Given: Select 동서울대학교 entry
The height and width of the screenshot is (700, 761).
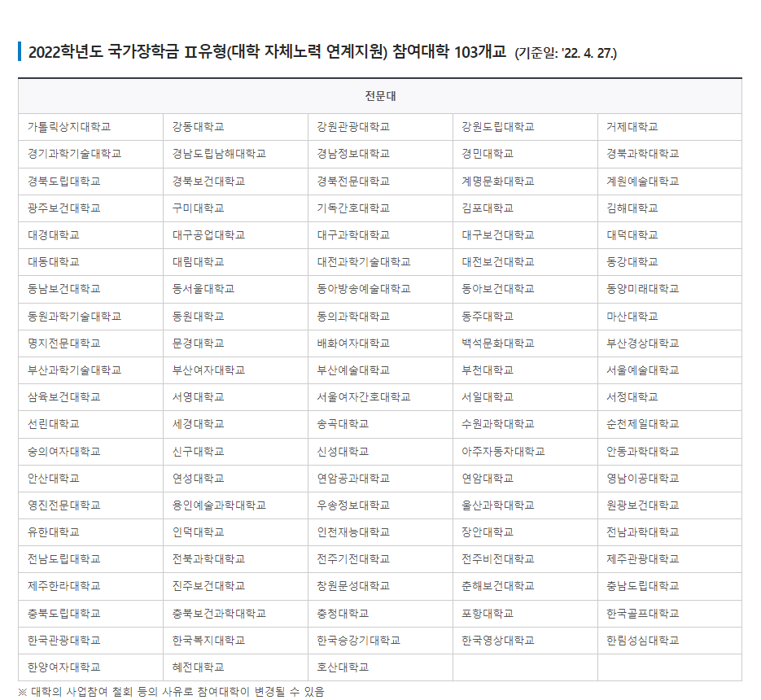Looking at the screenshot, I should pyautogui.click(x=235, y=289).
